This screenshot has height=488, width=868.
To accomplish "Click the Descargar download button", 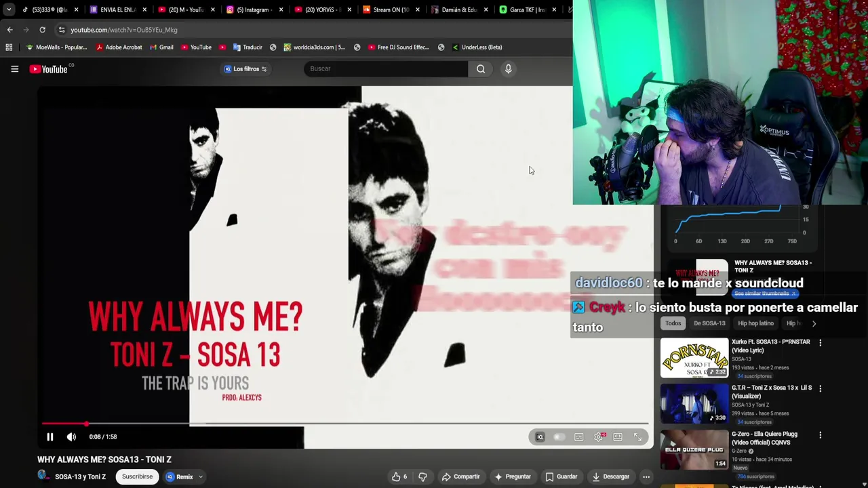I will click(x=610, y=476).
